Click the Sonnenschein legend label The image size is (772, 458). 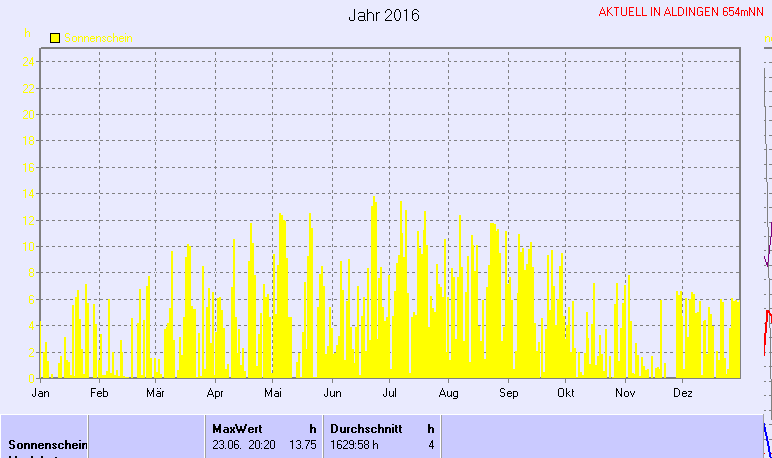pyautogui.click(x=102, y=38)
